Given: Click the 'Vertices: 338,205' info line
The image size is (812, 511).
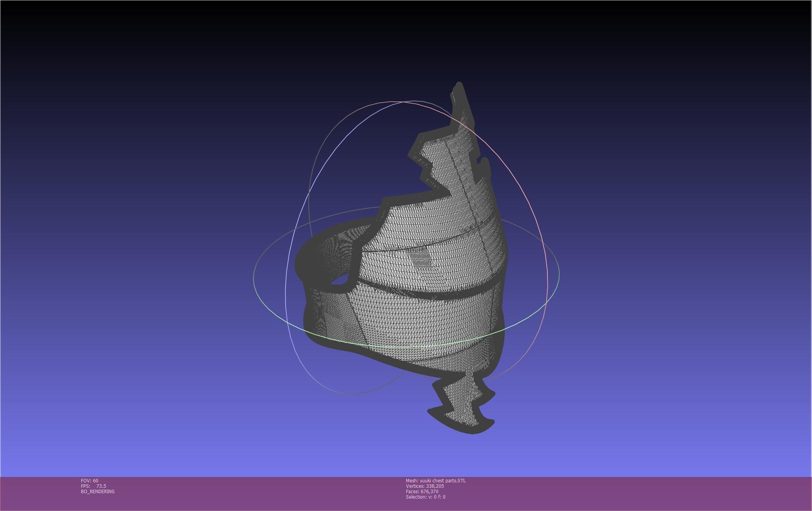Looking at the screenshot, I should [425, 486].
